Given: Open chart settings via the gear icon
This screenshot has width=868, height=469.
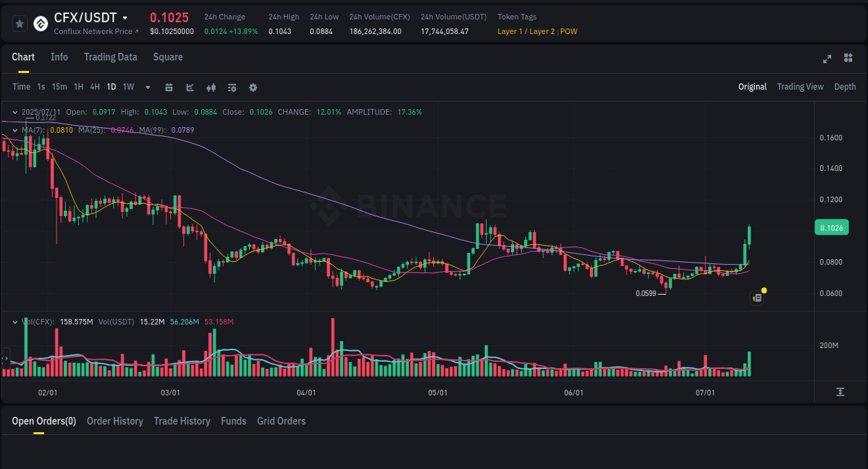Looking at the screenshot, I should point(253,87).
